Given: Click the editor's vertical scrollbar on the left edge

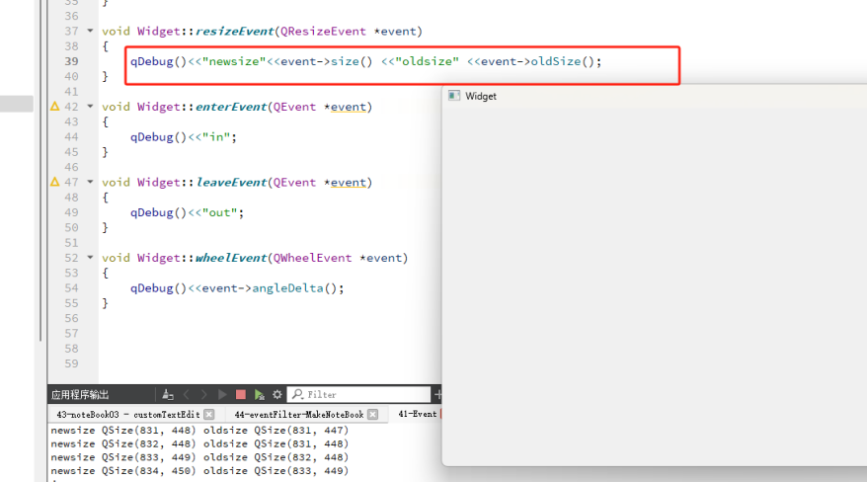Looking at the screenshot, I should point(40,171).
